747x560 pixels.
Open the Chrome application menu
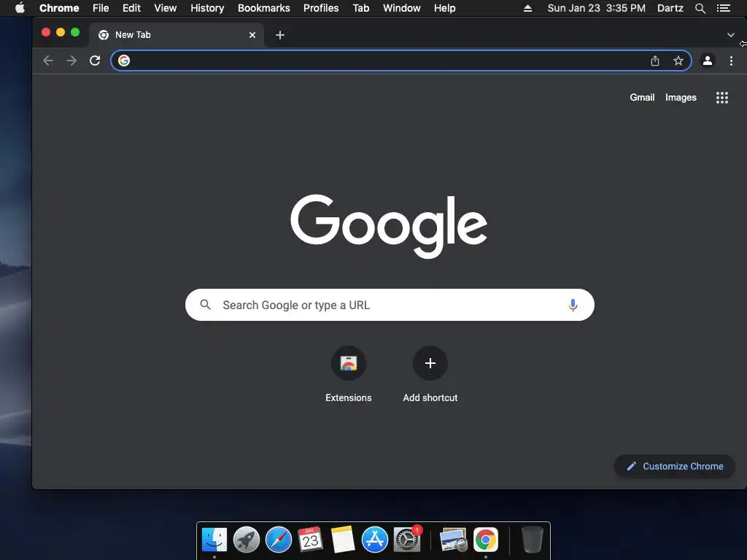pyautogui.click(x=59, y=8)
